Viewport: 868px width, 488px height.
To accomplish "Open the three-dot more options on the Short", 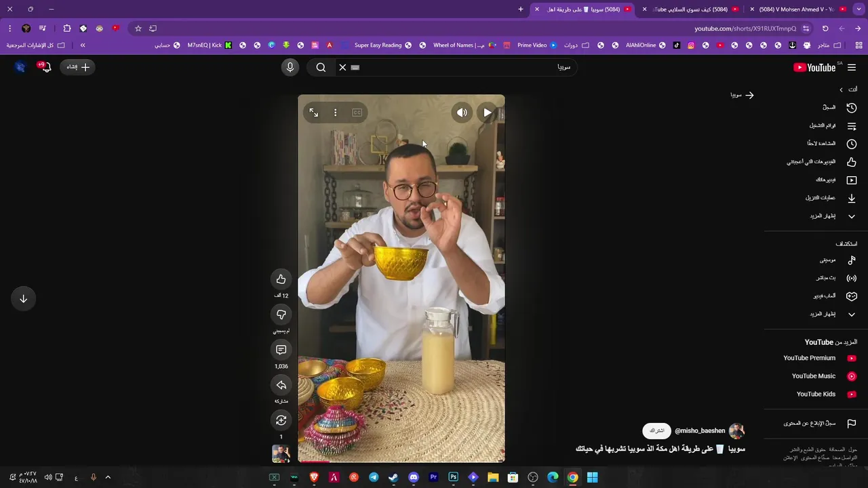I will point(335,113).
